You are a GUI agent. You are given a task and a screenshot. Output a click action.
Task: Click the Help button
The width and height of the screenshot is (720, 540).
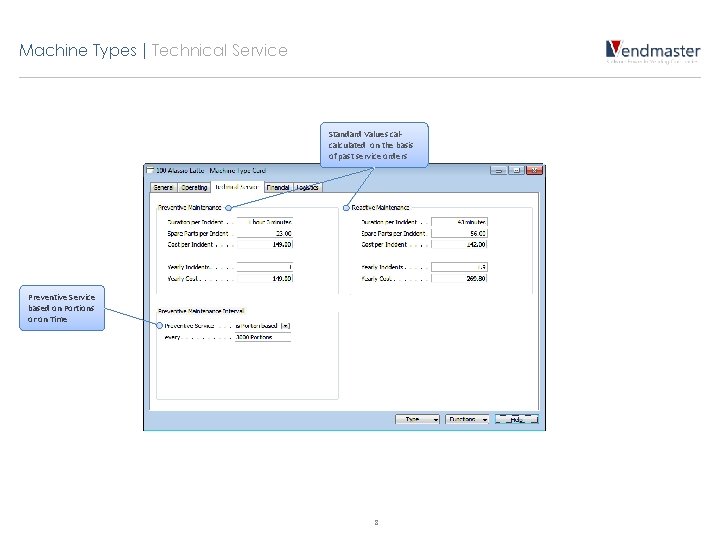click(517, 419)
